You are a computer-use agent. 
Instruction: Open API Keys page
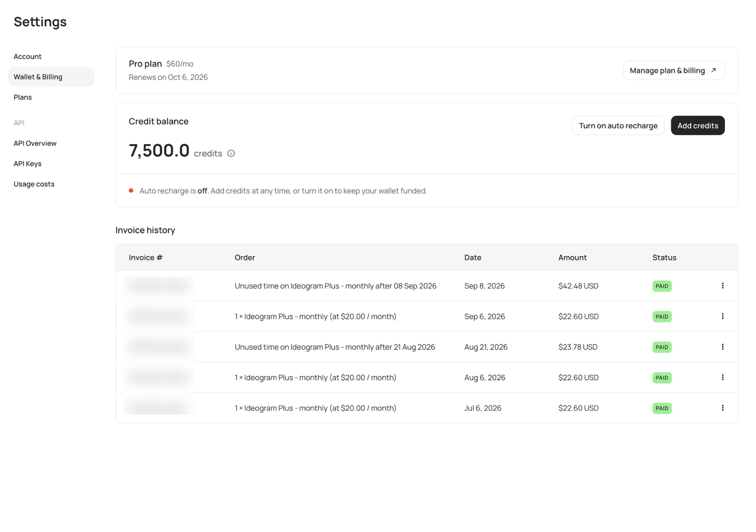coord(27,163)
